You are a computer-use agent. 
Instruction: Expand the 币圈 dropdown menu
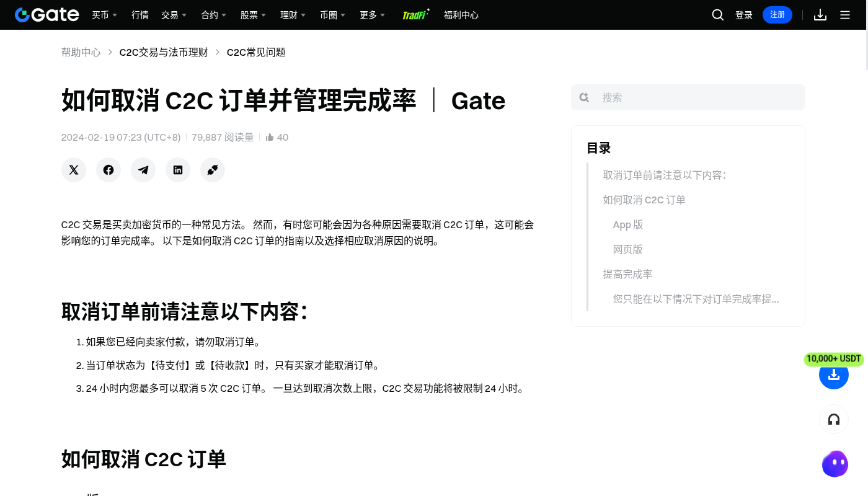[332, 15]
